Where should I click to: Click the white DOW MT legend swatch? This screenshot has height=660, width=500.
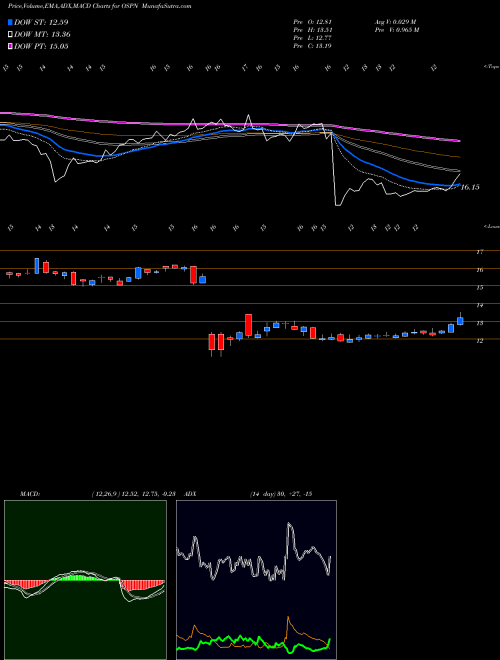point(10,35)
